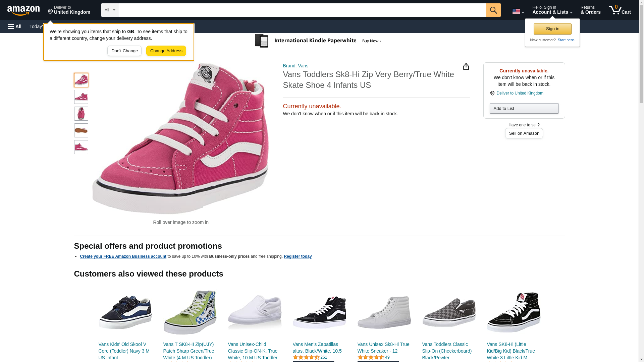The image size is (644, 362).
Task: Select the shoe sole thumbnail image
Action: (x=81, y=130)
